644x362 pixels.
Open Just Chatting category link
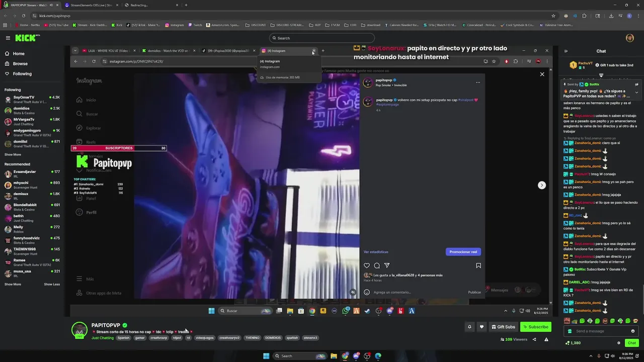point(103,338)
